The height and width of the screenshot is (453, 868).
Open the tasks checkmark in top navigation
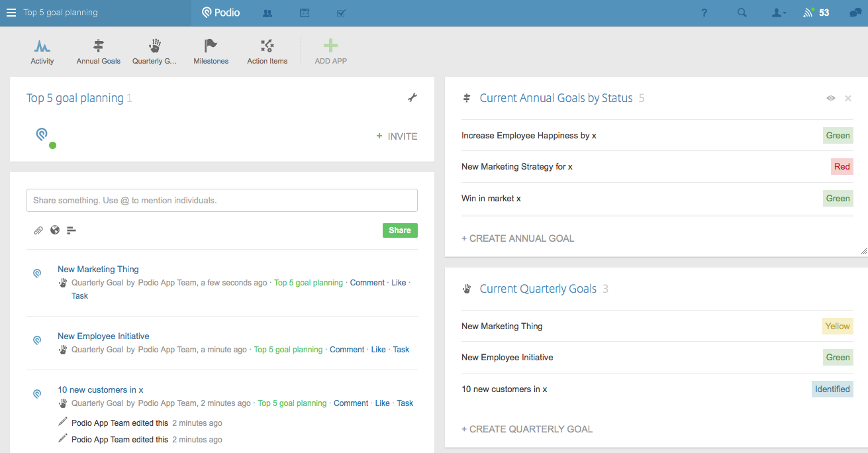(341, 13)
